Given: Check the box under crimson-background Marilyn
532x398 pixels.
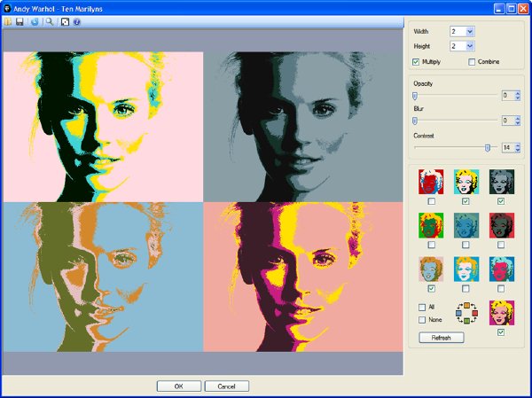Looking at the screenshot, I should coord(501,245).
